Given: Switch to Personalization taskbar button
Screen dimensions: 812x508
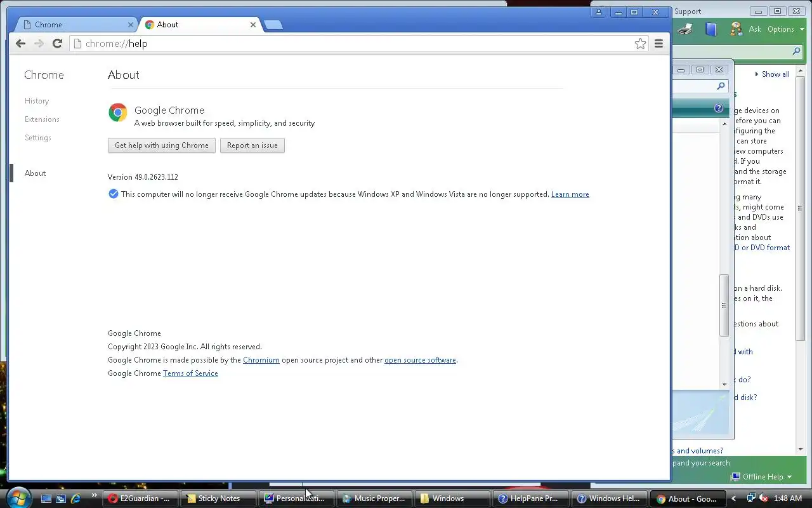Looking at the screenshot, I should coord(296,498).
